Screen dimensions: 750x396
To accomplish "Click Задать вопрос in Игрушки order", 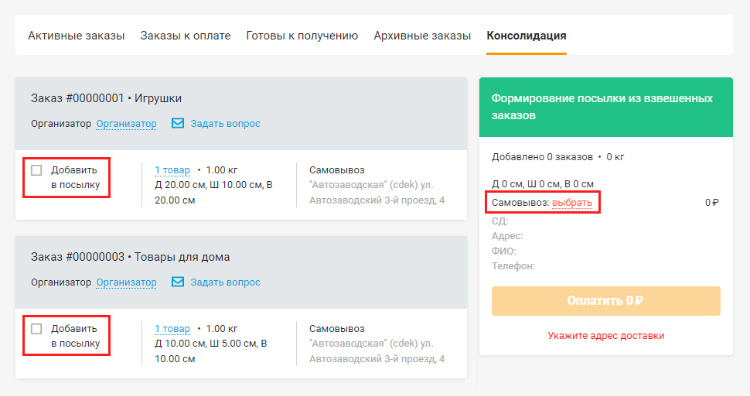I will click(225, 124).
